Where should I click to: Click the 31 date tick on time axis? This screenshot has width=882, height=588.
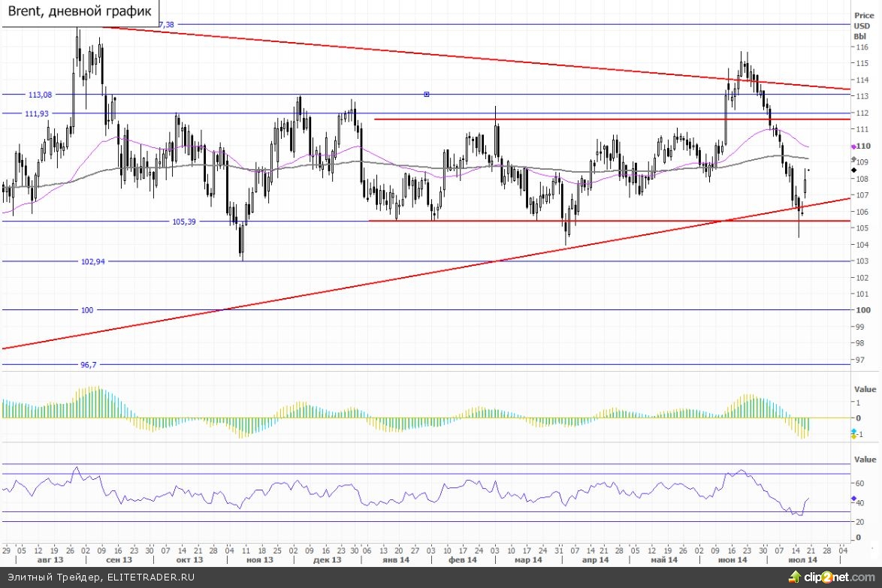point(559,551)
